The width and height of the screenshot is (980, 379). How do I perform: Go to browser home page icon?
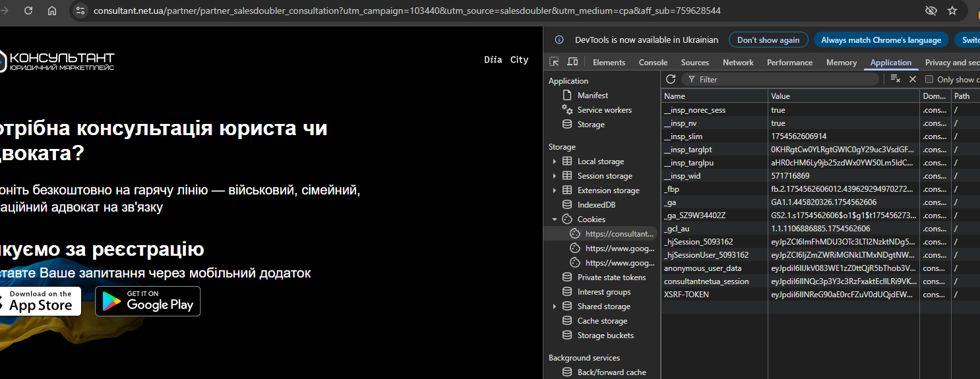click(x=52, y=11)
